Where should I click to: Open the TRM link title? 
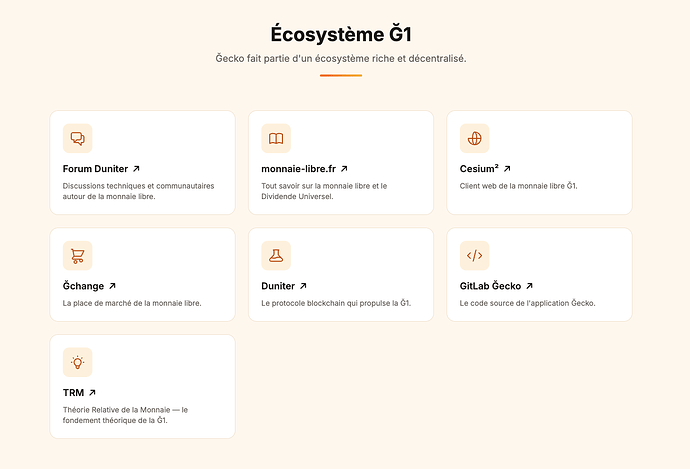coord(73,392)
